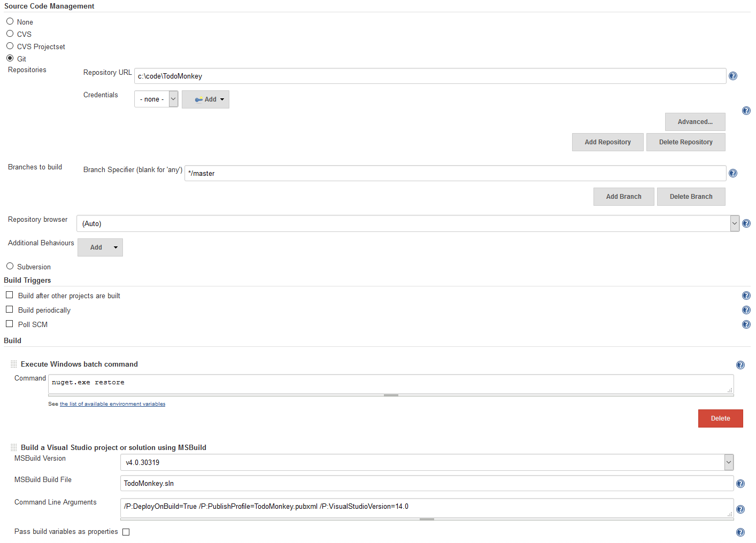
Task: Open help for Build periodically option
Action: (x=746, y=310)
